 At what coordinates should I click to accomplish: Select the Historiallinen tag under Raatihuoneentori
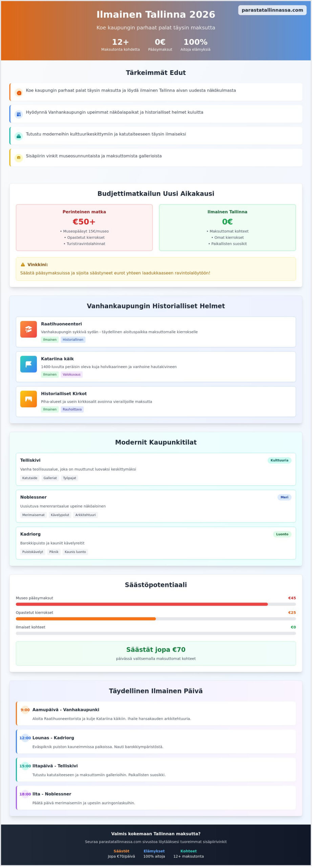tap(73, 340)
